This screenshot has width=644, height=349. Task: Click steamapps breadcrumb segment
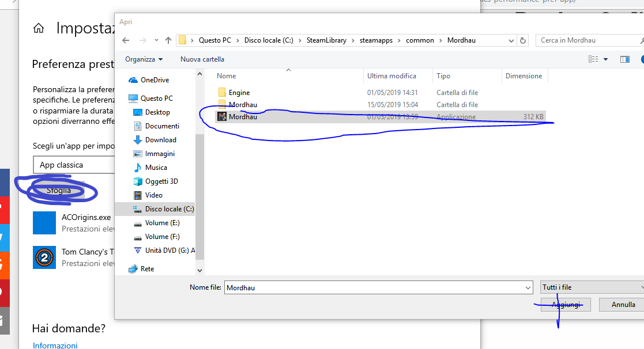(x=376, y=40)
